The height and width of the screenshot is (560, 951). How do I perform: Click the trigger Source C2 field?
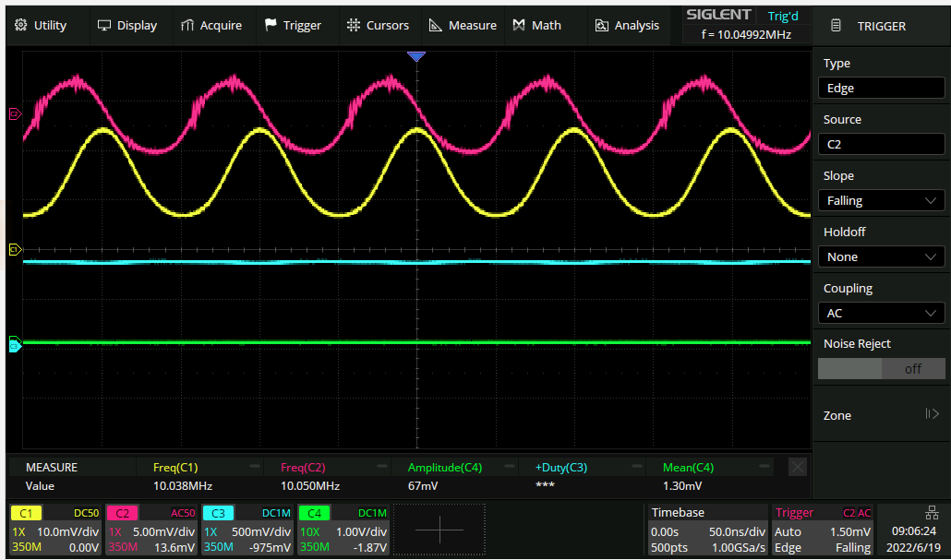881,144
